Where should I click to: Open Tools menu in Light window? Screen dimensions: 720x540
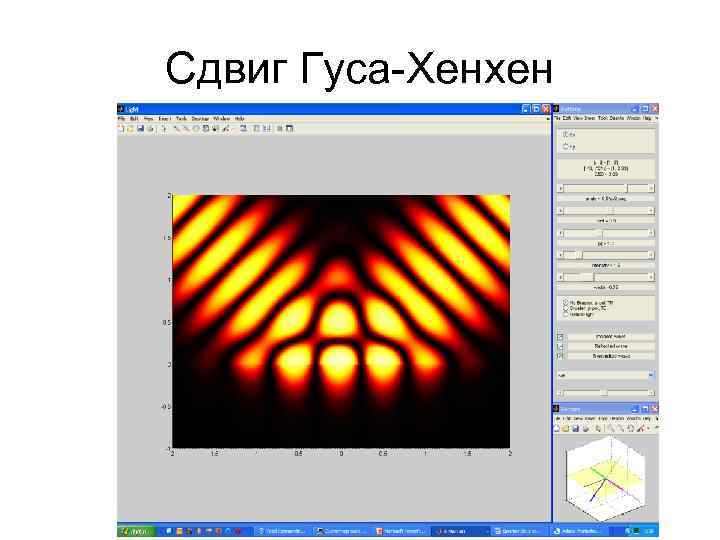click(x=181, y=118)
